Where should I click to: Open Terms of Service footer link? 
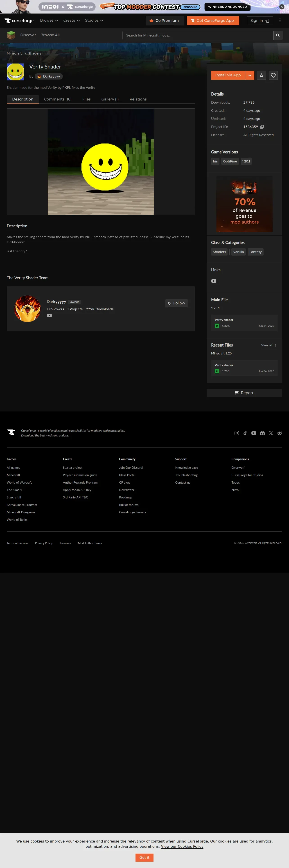pyautogui.click(x=17, y=543)
